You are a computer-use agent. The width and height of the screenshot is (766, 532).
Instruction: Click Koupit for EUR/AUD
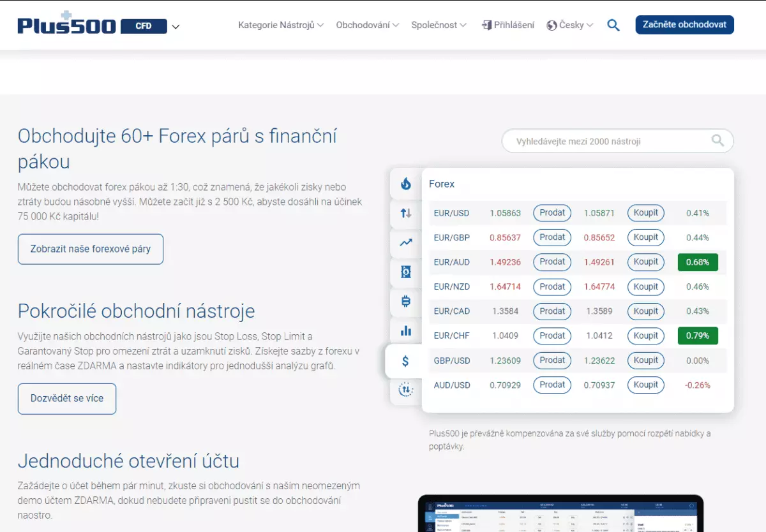646,262
